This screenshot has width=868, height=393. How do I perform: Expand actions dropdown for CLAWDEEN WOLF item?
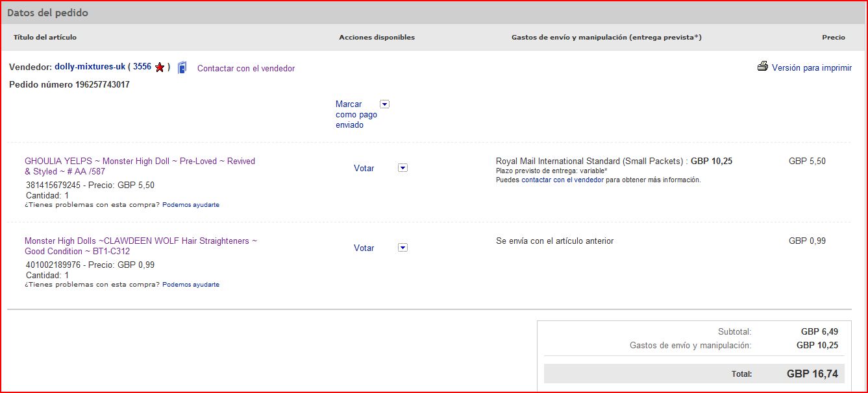point(403,248)
